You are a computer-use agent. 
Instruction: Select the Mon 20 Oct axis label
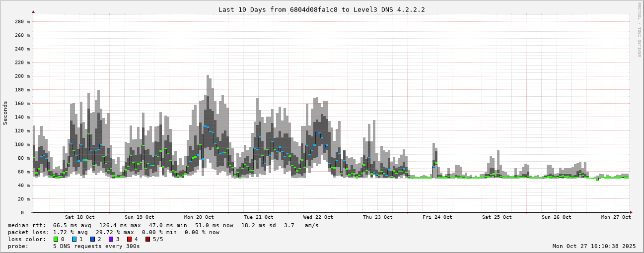pos(199,217)
